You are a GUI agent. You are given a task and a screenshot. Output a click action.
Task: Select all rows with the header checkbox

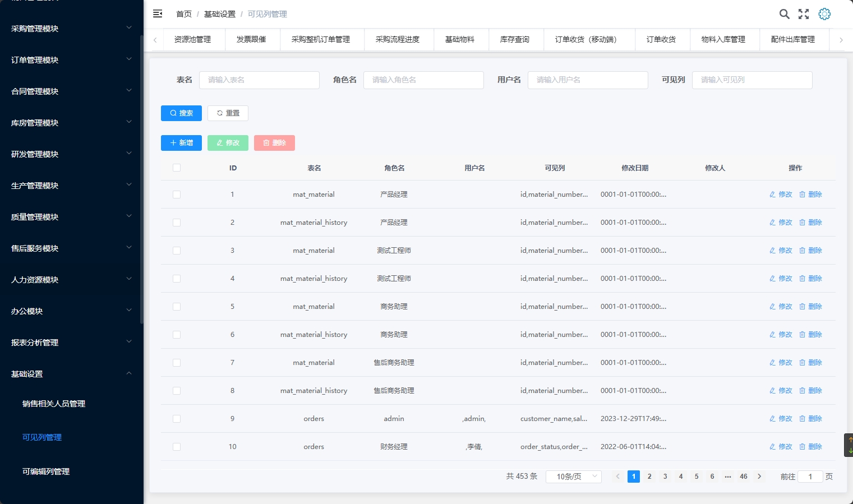pyautogui.click(x=177, y=168)
